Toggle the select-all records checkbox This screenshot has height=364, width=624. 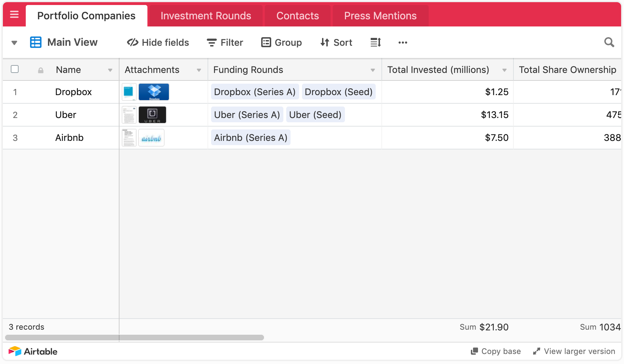pyautogui.click(x=15, y=69)
